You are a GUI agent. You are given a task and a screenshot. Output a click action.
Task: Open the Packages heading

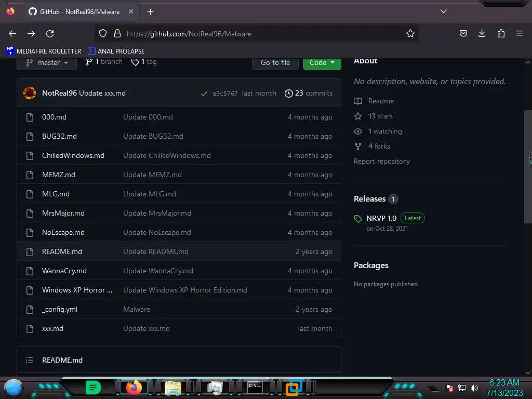[x=371, y=265]
